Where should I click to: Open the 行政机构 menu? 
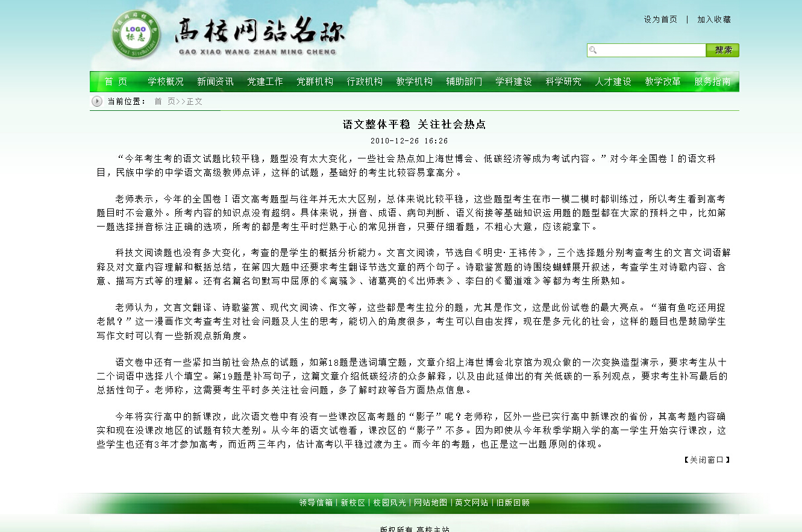[x=365, y=81]
